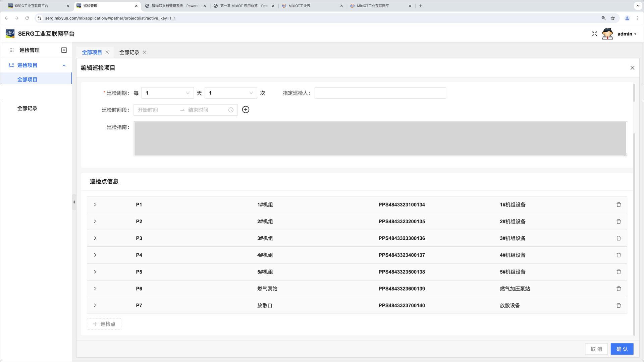The width and height of the screenshot is (644, 362).
Task: Add another inspection time period with plus icon
Action: pyautogui.click(x=246, y=110)
